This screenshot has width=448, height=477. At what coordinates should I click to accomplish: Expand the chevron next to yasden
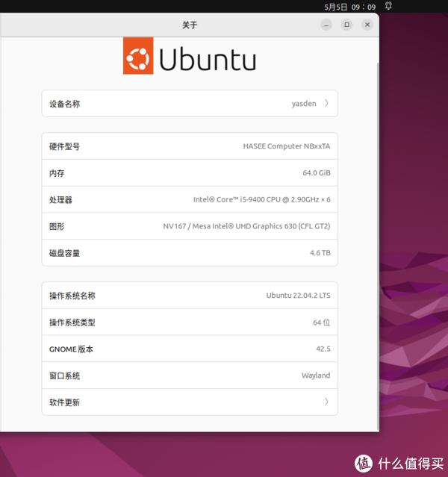(x=326, y=104)
